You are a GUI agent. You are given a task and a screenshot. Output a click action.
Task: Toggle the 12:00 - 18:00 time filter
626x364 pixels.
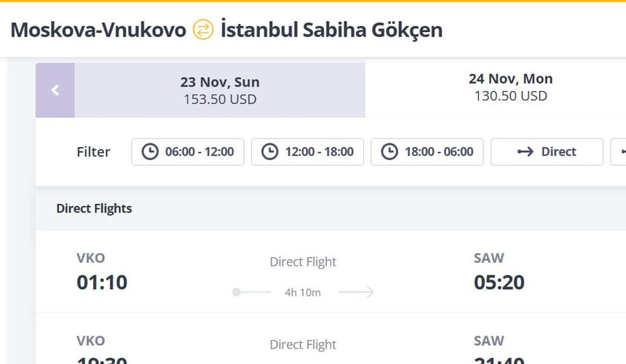[307, 151]
